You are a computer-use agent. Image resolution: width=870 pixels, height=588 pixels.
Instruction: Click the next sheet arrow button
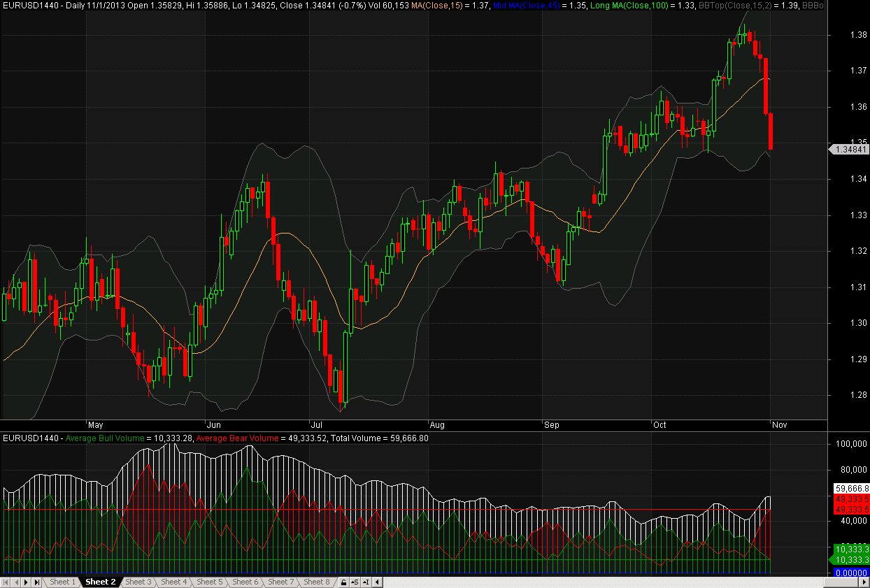[x=26, y=582]
